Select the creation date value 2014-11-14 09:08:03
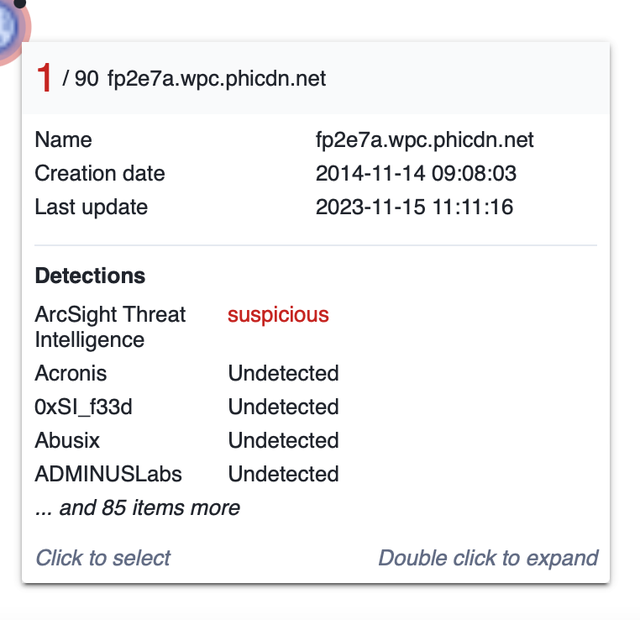Image resolution: width=640 pixels, height=620 pixels. click(415, 174)
